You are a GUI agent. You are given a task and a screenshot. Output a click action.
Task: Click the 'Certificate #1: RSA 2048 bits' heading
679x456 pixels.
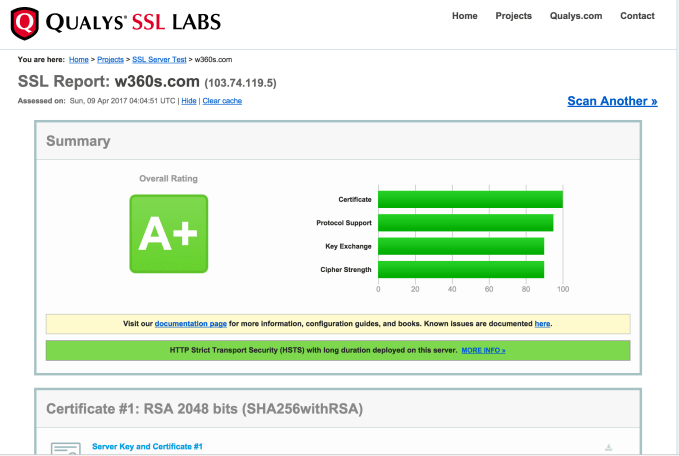(204, 409)
